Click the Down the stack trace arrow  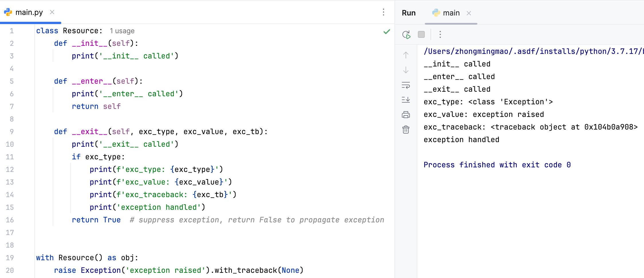406,70
